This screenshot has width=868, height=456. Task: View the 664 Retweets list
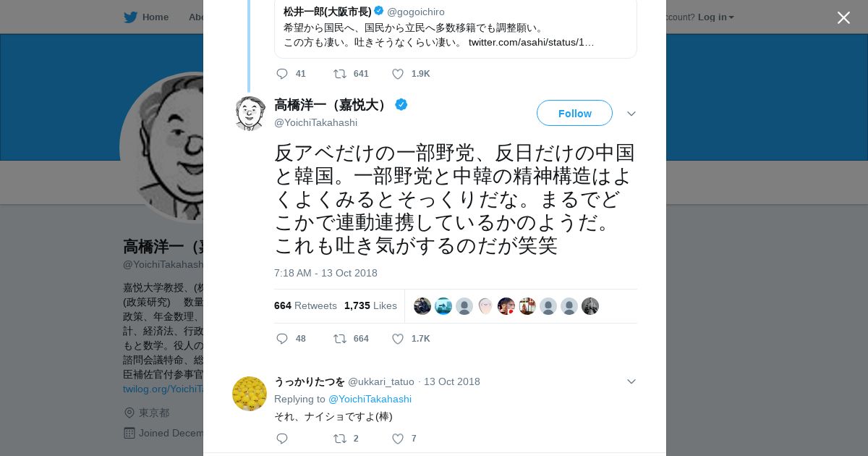[x=305, y=305]
